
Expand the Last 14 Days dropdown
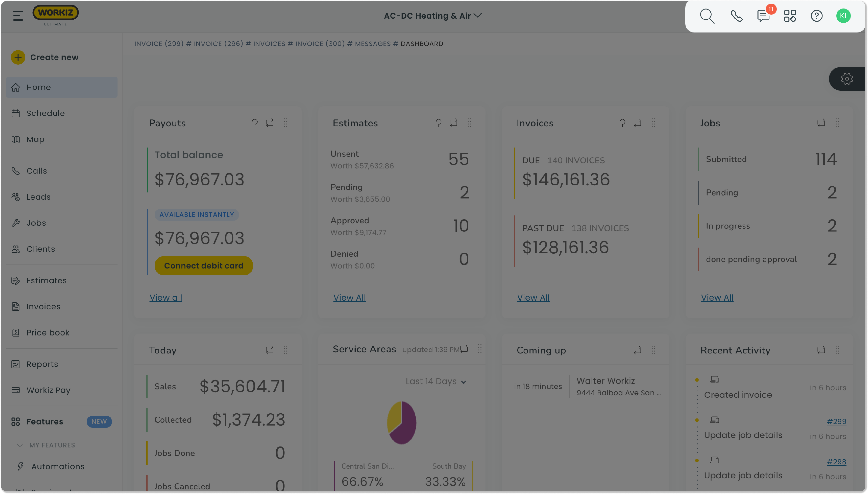(x=436, y=381)
